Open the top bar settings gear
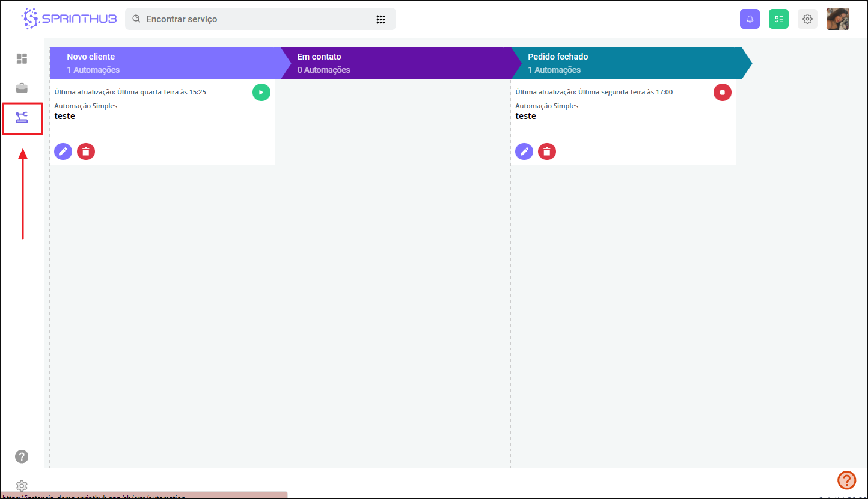Image resolution: width=868 pixels, height=499 pixels. [x=807, y=19]
